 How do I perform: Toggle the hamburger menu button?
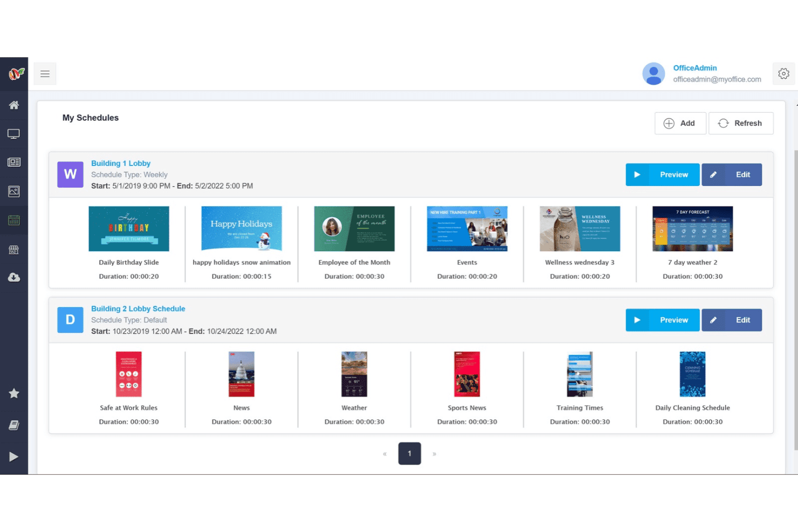tap(45, 74)
